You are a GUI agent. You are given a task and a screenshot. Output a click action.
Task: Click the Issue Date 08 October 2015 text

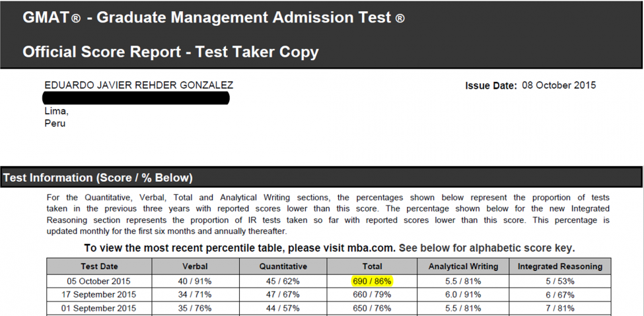530,85
